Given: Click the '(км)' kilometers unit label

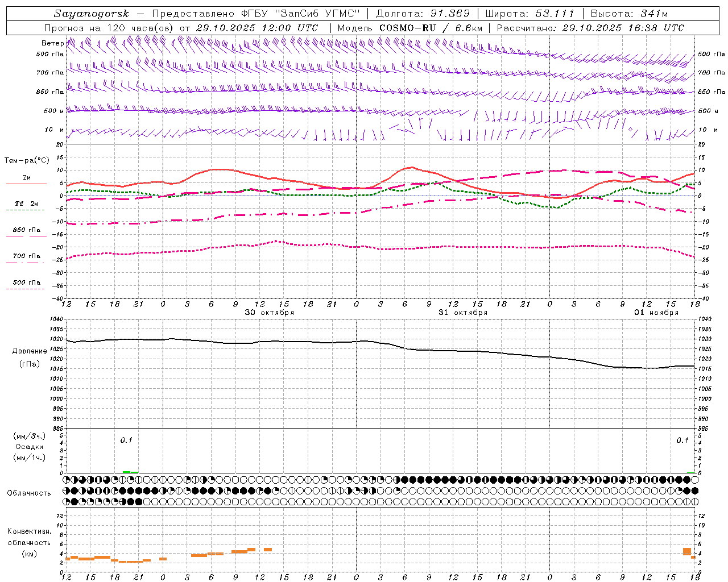Looking at the screenshot, I should click(30, 554).
